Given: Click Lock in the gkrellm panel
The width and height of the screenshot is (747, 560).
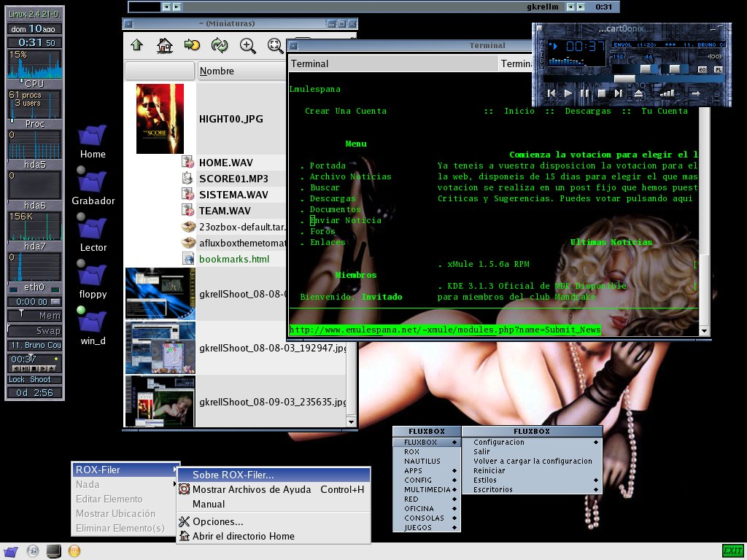Looking at the screenshot, I should click(16, 379).
